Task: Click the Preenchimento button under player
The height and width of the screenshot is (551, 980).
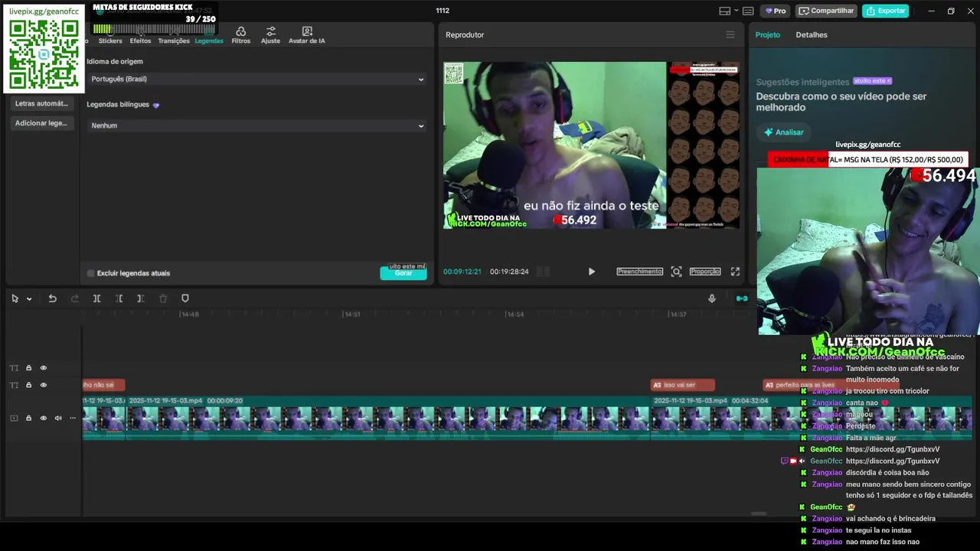Action: coord(640,272)
